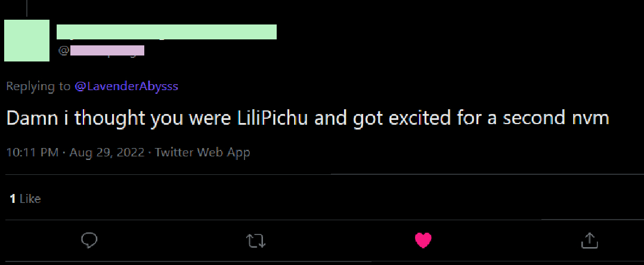644x265 pixels.
Task: Click the author's redacted display name
Action: pyautogui.click(x=166, y=32)
